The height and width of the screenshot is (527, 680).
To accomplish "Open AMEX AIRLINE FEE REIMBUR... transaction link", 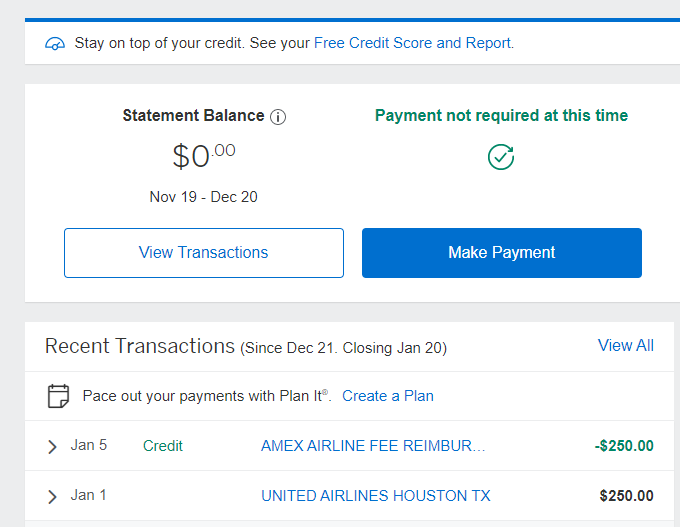I will pos(373,446).
